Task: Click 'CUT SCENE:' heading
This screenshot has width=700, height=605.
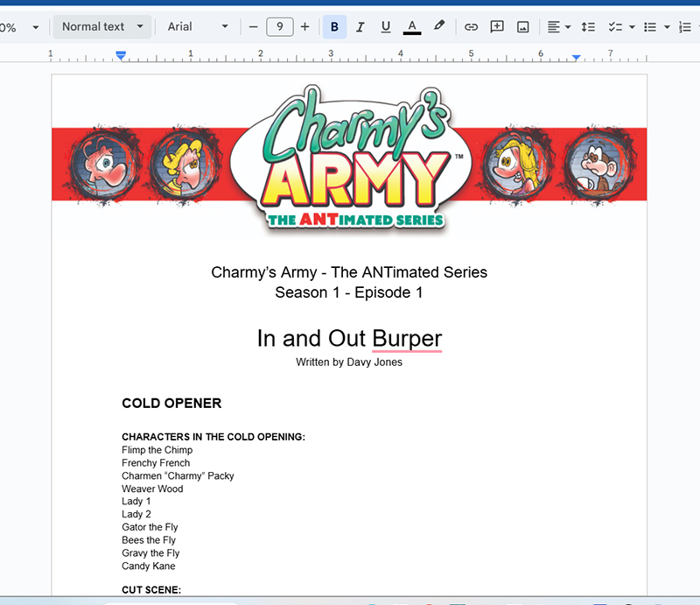Action: (151, 590)
